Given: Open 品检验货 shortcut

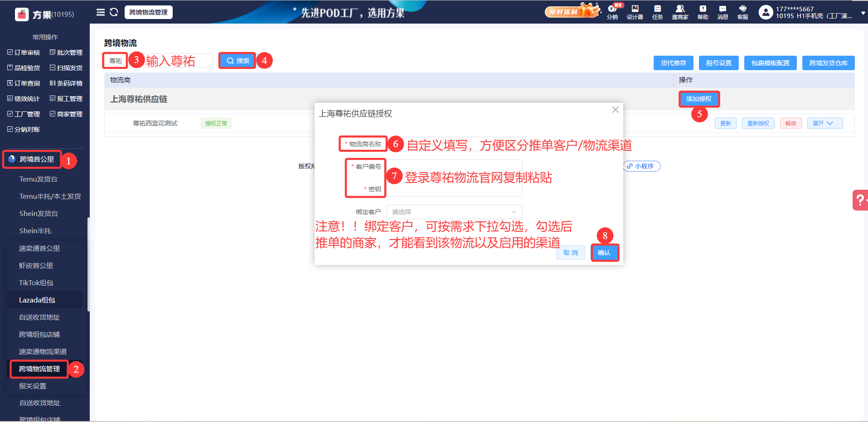Looking at the screenshot, I should point(24,68).
